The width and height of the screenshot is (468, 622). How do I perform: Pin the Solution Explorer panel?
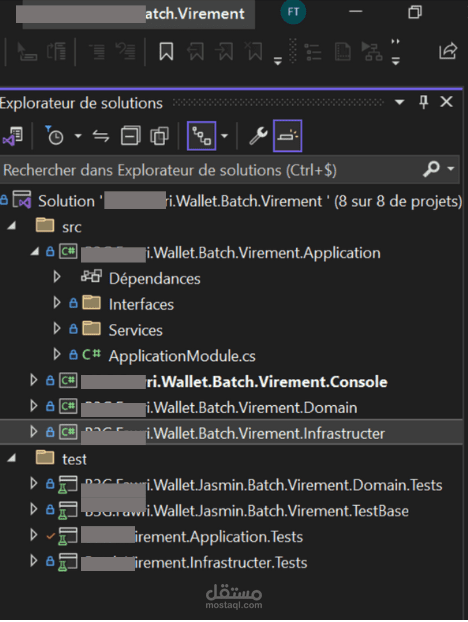(424, 102)
